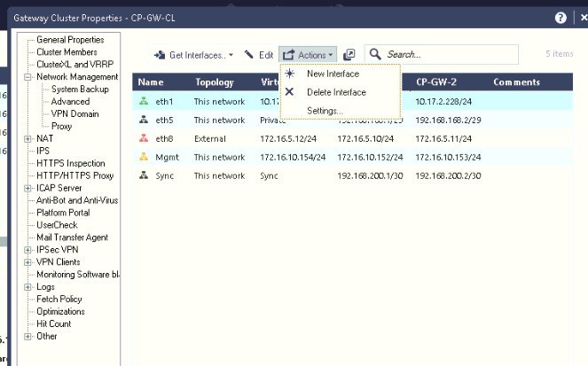
Task: Open the detach window icon beside Actions
Action: (349, 55)
